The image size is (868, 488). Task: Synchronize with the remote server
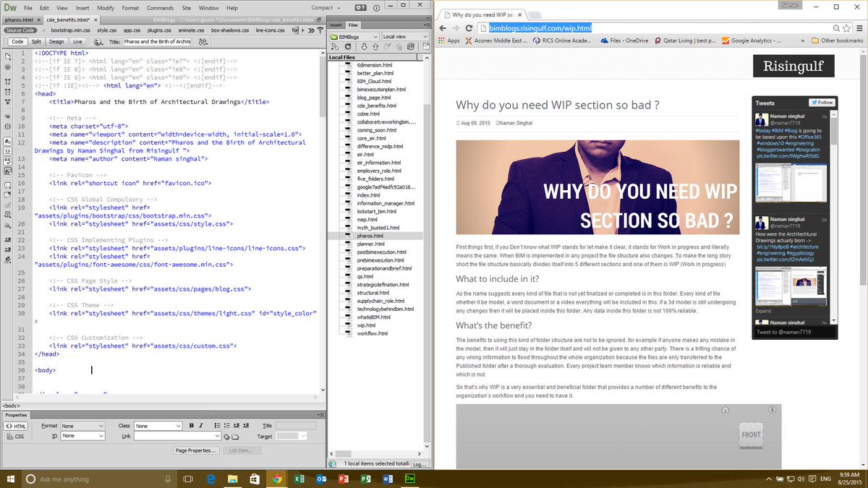click(411, 47)
